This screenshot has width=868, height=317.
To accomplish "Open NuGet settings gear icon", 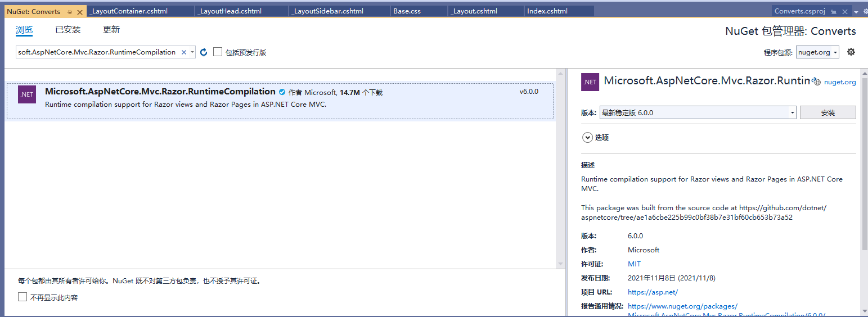I will (x=851, y=52).
